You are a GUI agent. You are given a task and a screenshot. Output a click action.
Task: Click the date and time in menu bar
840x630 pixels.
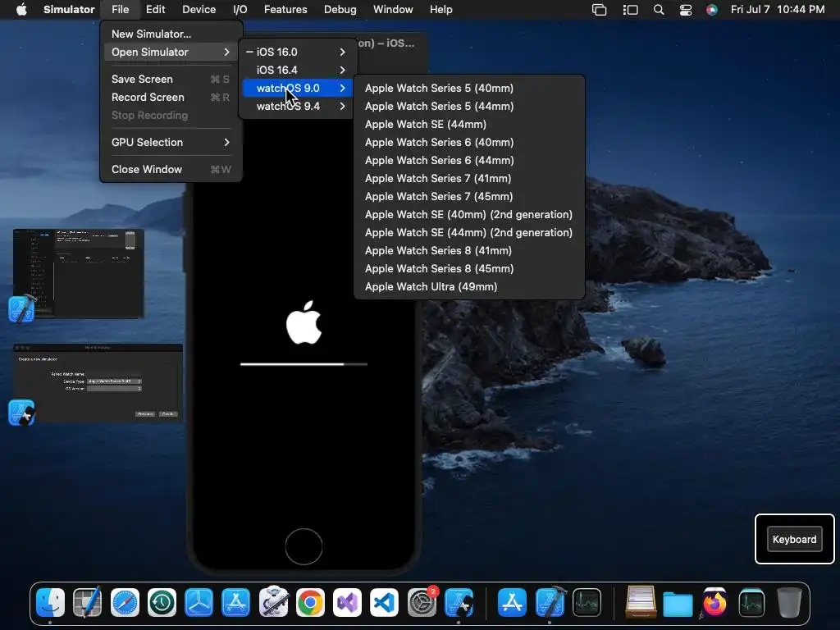pos(778,10)
